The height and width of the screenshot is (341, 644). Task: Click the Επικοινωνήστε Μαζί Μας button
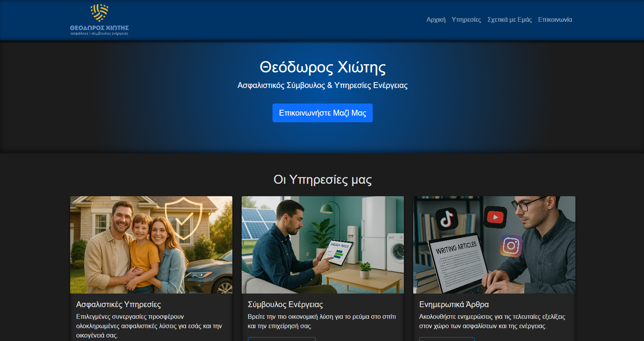[322, 113]
